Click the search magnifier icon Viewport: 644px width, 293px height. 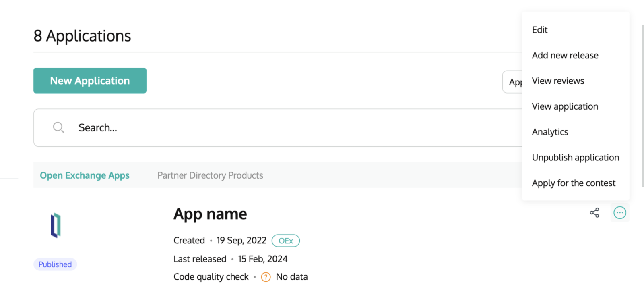coord(58,128)
